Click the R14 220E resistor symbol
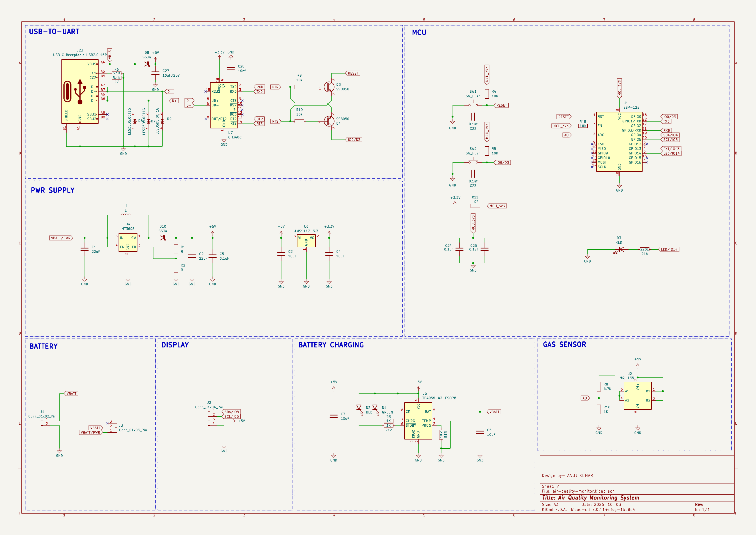 (644, 249)
